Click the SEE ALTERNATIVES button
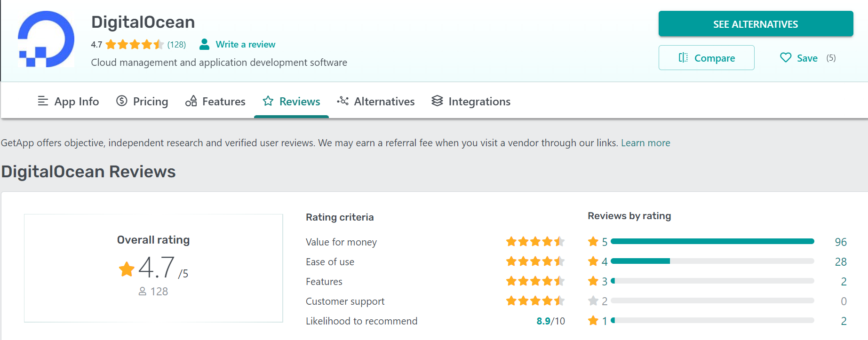This screenshot has height=340, width=868. click(x=756, y=24)
